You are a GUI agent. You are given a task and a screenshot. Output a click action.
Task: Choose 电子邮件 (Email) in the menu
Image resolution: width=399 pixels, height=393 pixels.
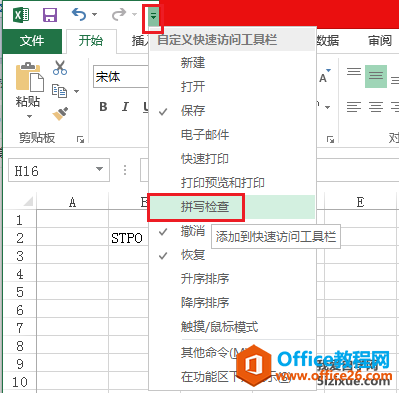pyautogui.click(x=232, y=135)
